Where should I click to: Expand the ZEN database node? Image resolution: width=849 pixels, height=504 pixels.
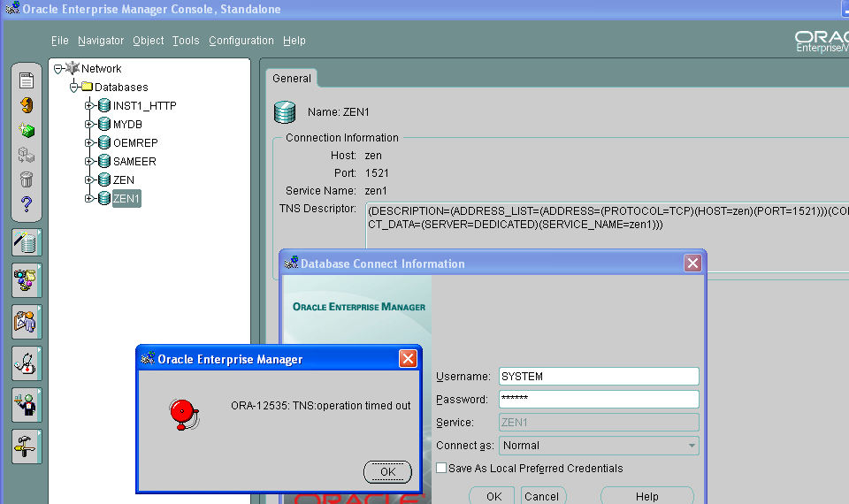[x=89, y=179]
